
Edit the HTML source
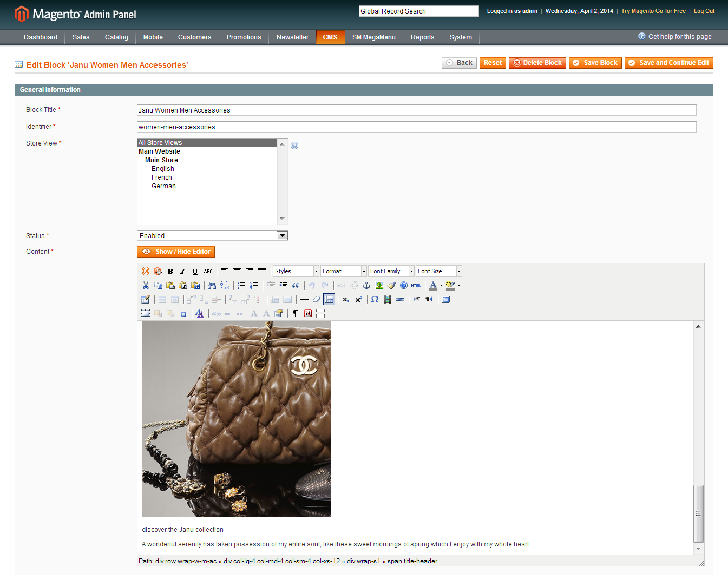coord(416,285)
